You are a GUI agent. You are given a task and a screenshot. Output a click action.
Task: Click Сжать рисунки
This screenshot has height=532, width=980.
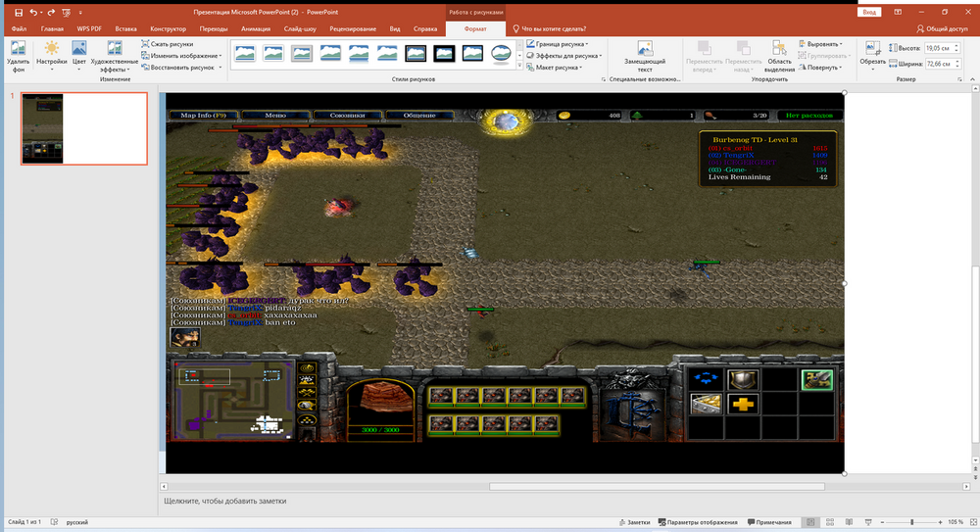(x=167, y=44)
